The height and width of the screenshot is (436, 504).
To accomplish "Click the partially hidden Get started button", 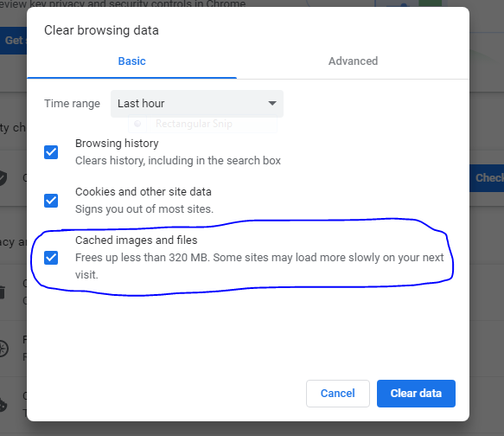I will [14, 41].
